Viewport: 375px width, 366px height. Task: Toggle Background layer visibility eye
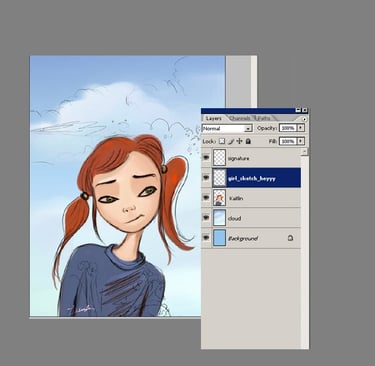pyautogui.click(x=206, y=237)
